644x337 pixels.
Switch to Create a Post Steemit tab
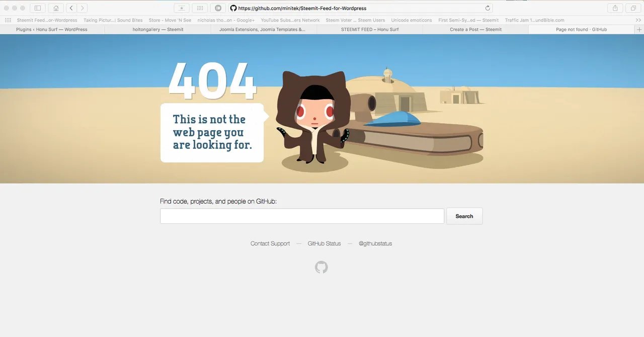[x=475, y=30]
